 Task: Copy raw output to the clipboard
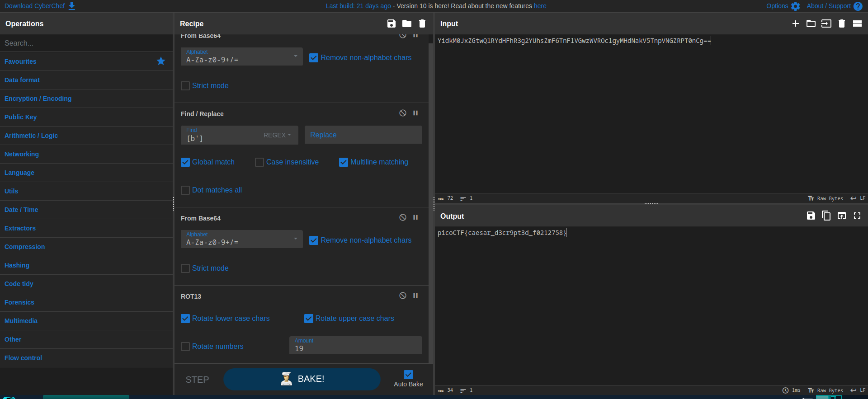coord(826,216)
